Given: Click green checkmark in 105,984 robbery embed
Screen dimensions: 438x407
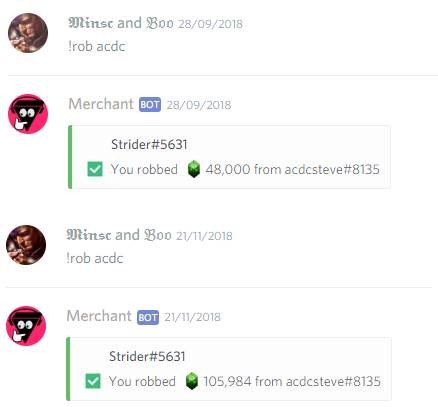Looking at the screenshot, I should 93,381.
